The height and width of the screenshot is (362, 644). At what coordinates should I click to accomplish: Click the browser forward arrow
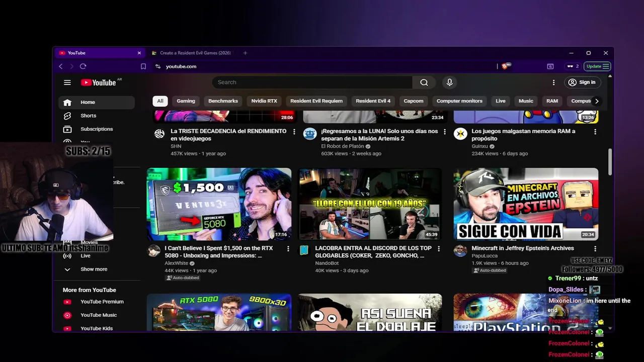pos(71,66)
